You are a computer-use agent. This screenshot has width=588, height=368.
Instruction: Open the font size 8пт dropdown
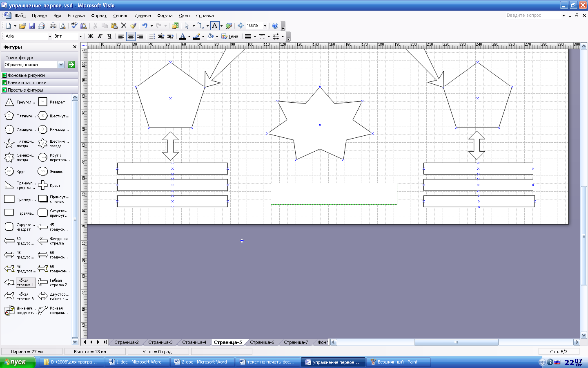[80, 36]
